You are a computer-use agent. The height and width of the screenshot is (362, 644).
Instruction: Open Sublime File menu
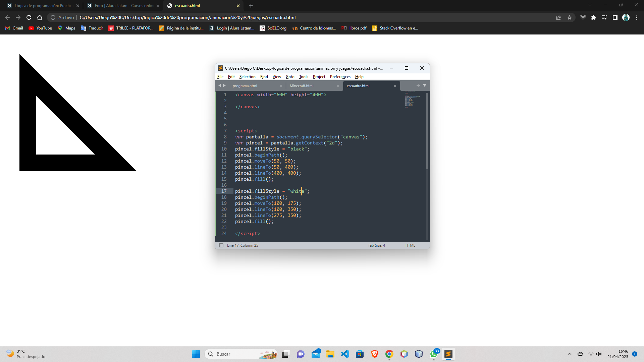pos(220,77)
